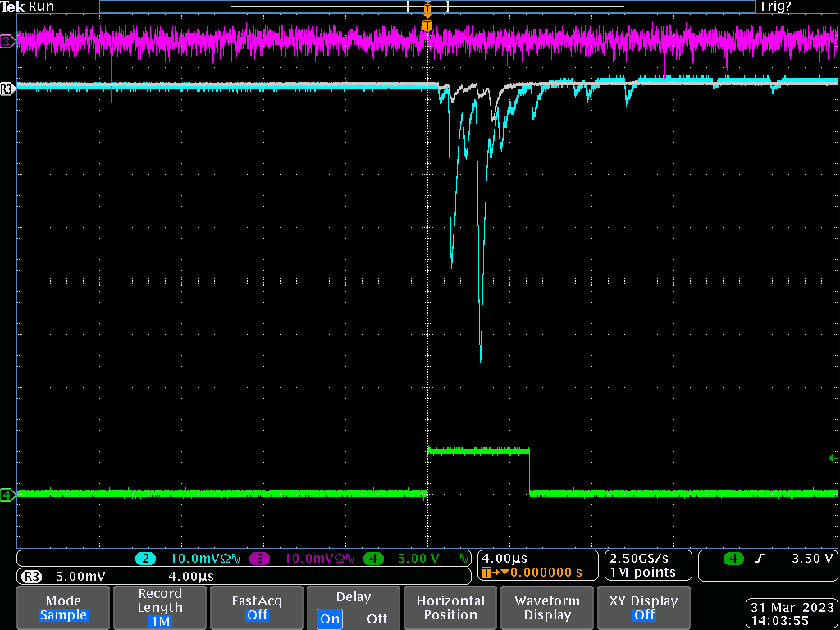
Task: Select the Horizontal Position menu item
Action: point(450,608)
